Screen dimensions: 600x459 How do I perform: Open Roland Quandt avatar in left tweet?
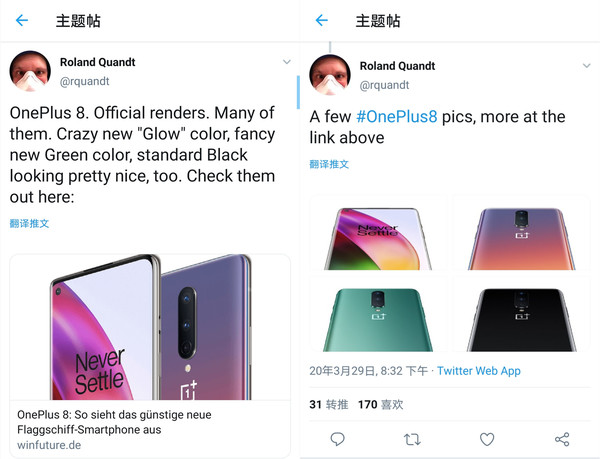click(x=30, y=71)
